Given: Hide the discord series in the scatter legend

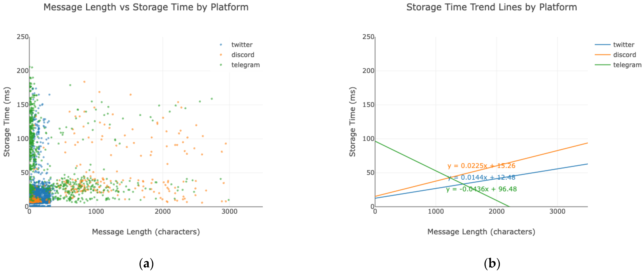Looking at the screenshot, I should coord(243,55).
